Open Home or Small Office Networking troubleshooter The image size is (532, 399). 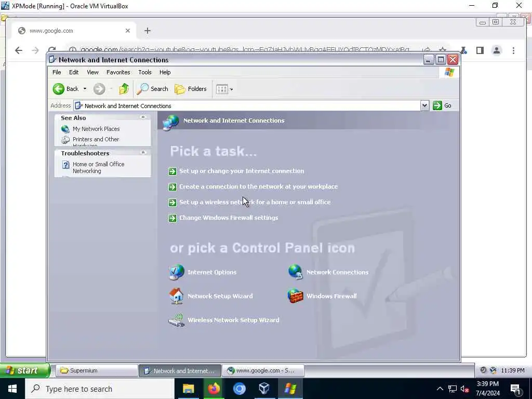[x=98, y=168]
